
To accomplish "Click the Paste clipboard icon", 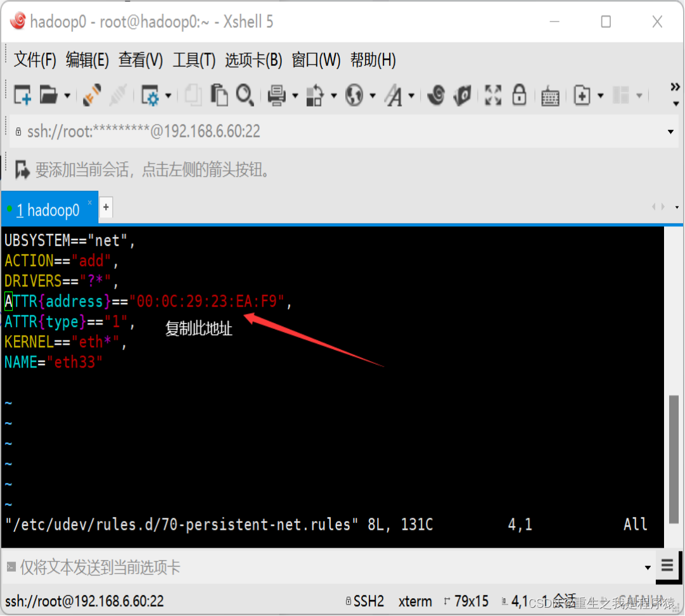I will coord(219,95).
